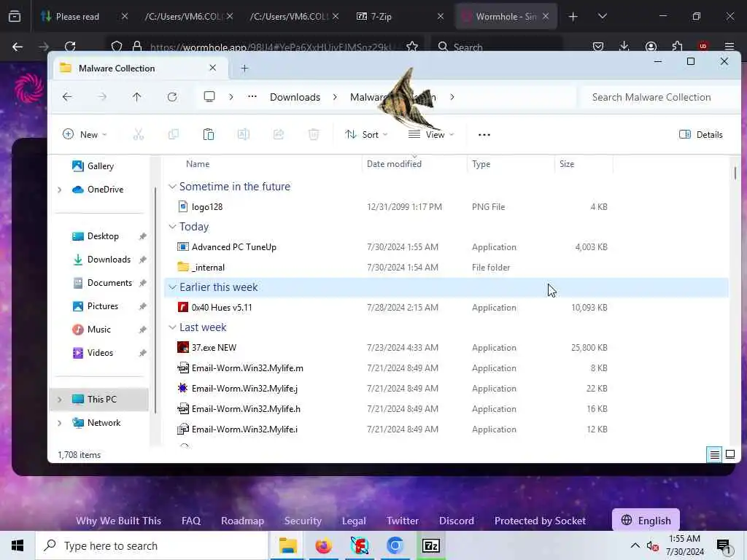List all Firefox tabs dropdown
This screenshot has height=560, width=747.
(x=602, y=17)
